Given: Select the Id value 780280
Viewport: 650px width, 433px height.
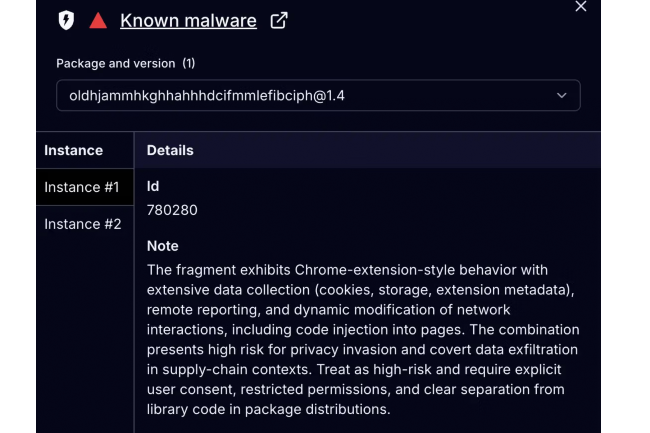Looking at the screenshot, I should (x=172, y=210).
